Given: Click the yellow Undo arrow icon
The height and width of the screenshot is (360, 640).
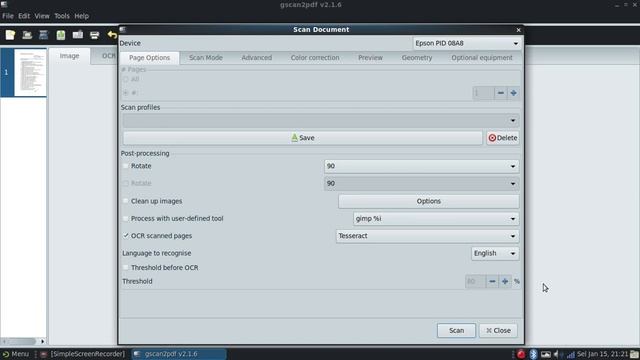Looking at the screenshot, I should (x=112, y=35).
